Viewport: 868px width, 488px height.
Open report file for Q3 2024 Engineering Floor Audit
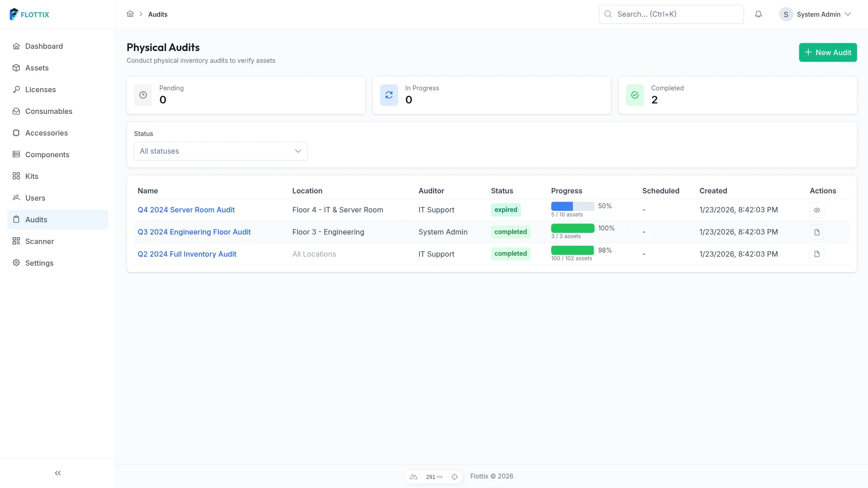(x=817, y=232)
